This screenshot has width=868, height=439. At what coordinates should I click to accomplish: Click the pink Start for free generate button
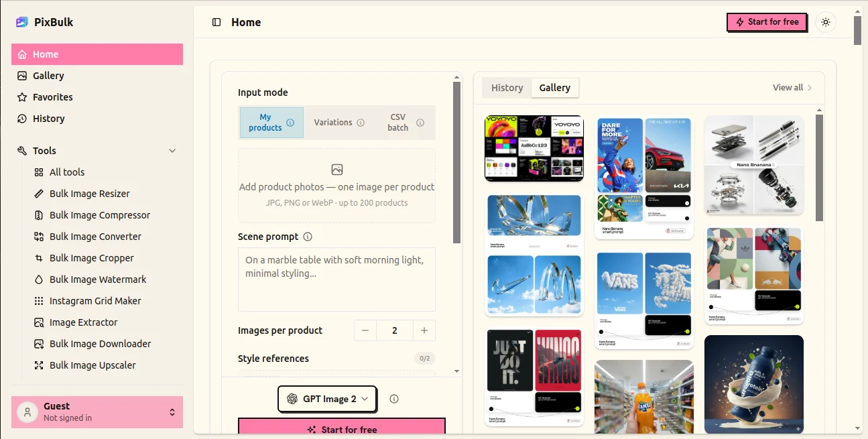tap(342, 428)
